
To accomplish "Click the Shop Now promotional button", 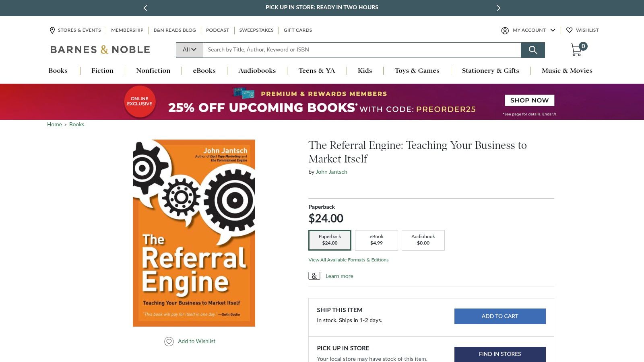I will 529,100.
